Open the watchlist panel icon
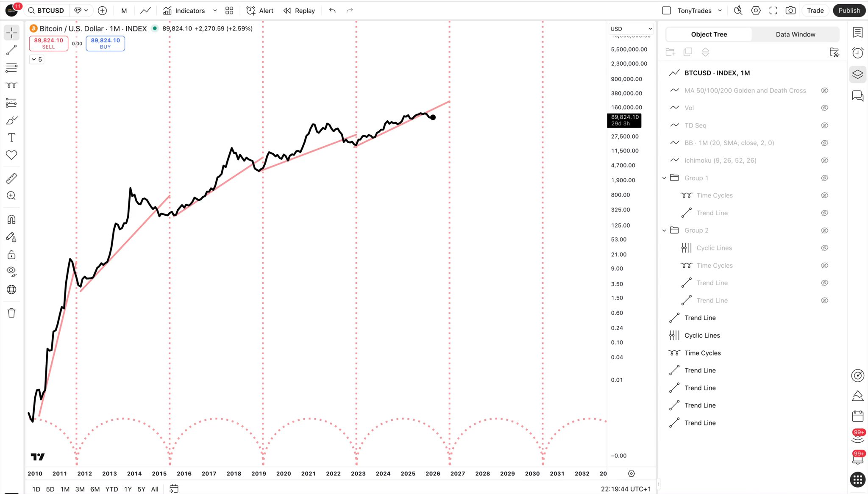The width and height of the screenshot is (868, 494). click(858, 33)
